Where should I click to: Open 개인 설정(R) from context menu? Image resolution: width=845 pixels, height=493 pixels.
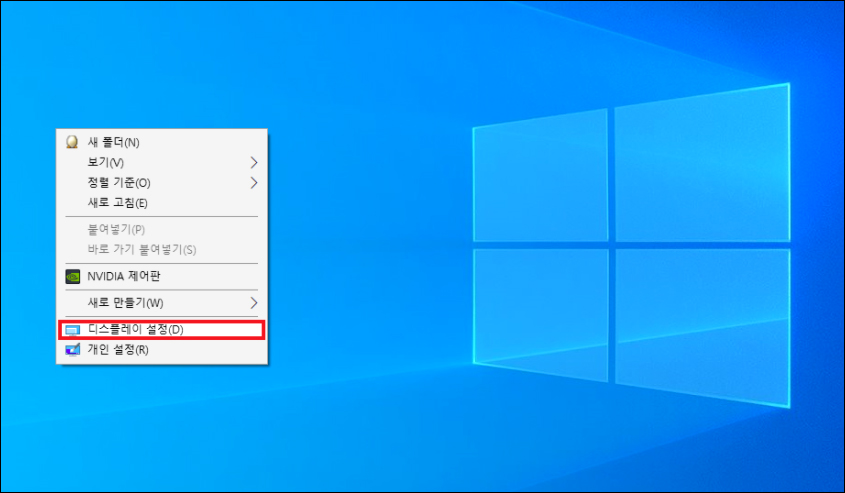point(162,350)
